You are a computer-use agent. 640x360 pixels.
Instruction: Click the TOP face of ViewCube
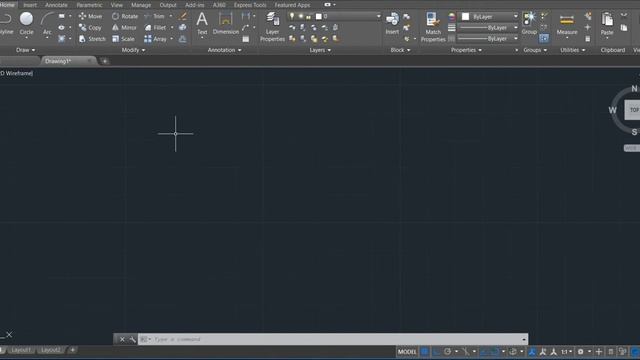(x=633, y=110)
